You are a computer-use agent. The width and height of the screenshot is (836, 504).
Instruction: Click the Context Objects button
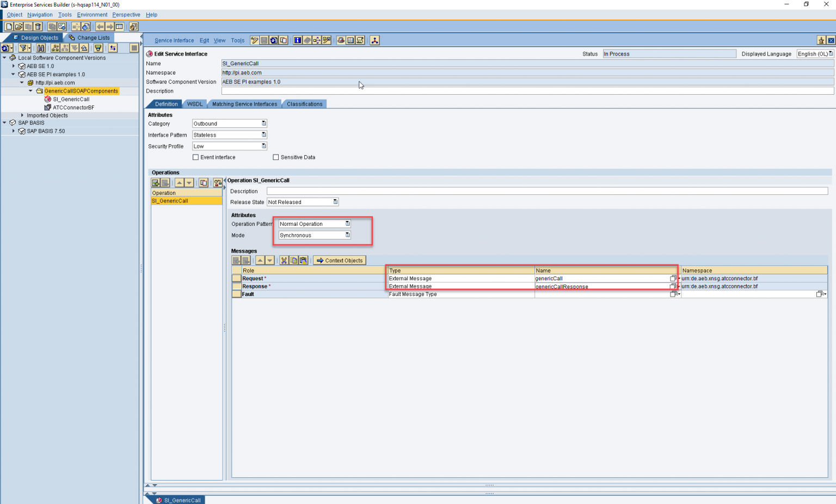(x=339, y=260)
